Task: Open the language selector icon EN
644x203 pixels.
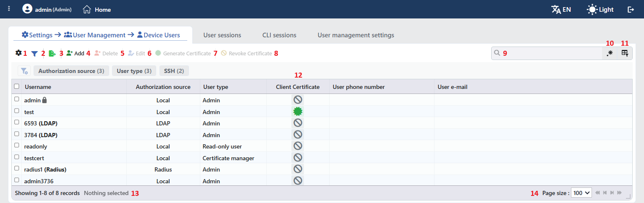Action: (561, 9)
